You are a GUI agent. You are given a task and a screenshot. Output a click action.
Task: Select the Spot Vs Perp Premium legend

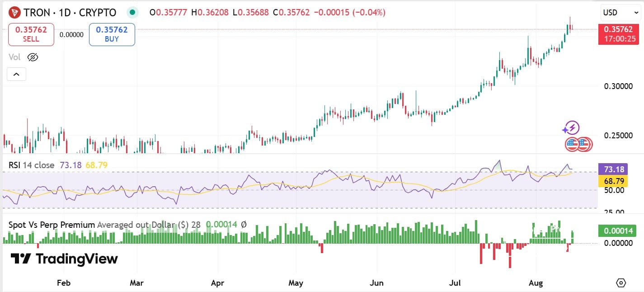click(52, 225)
